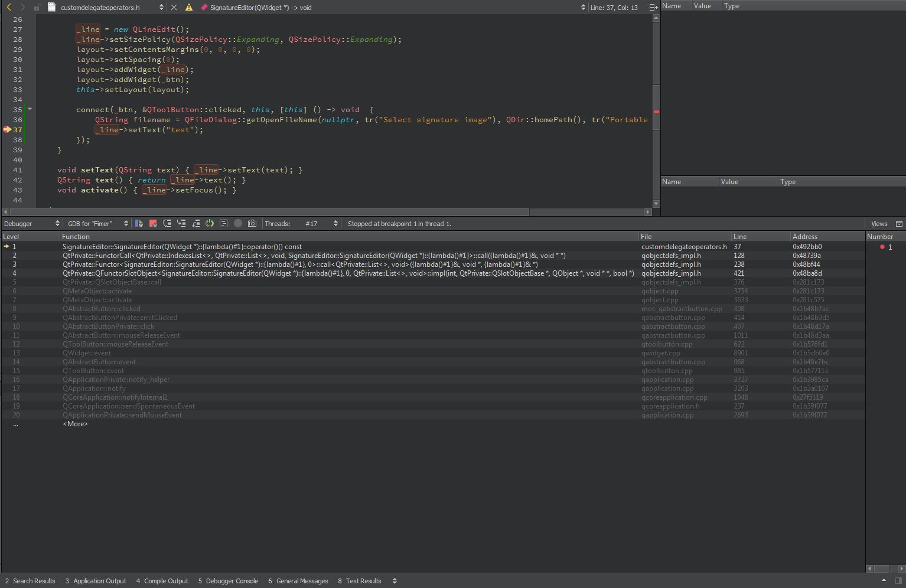
Task: Click the customdelegateoperators.h cell in frame 1
Action: tap(684, 247)
